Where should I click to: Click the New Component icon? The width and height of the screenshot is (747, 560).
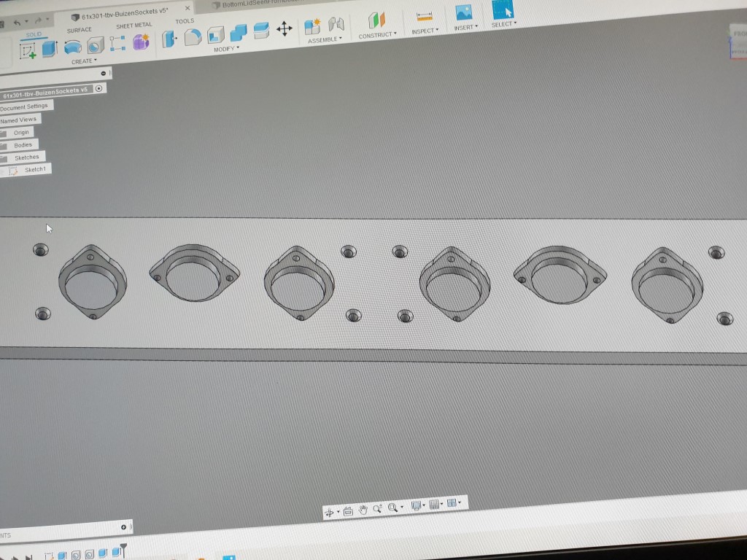(x=312, y=27)
